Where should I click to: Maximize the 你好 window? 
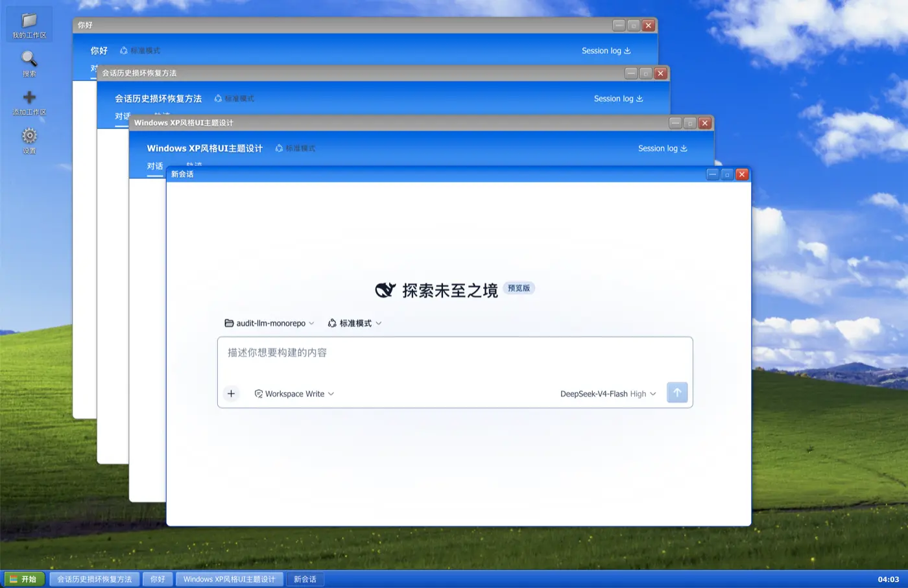point(634,25)
